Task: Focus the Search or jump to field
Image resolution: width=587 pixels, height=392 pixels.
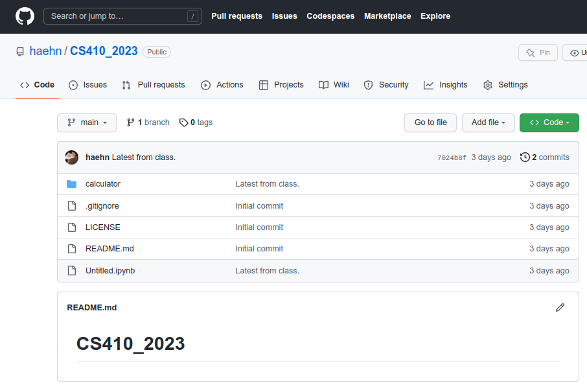Action: [123, 16]
